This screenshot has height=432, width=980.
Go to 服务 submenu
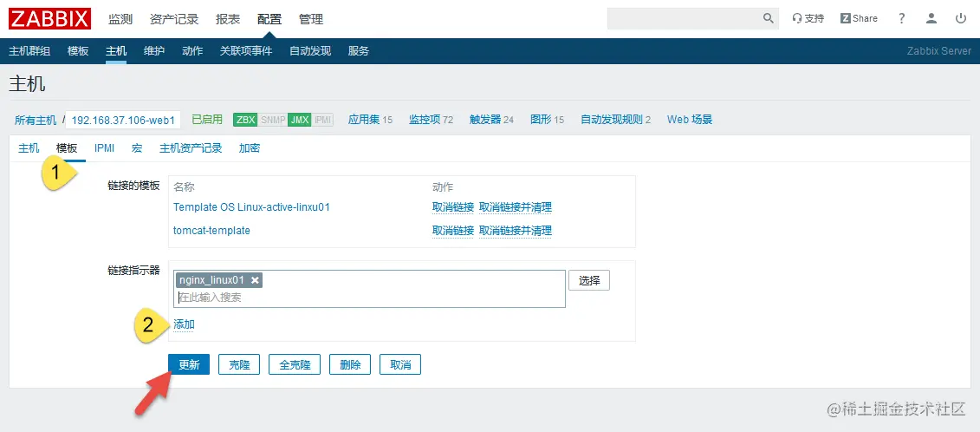[x=359, y=51]
